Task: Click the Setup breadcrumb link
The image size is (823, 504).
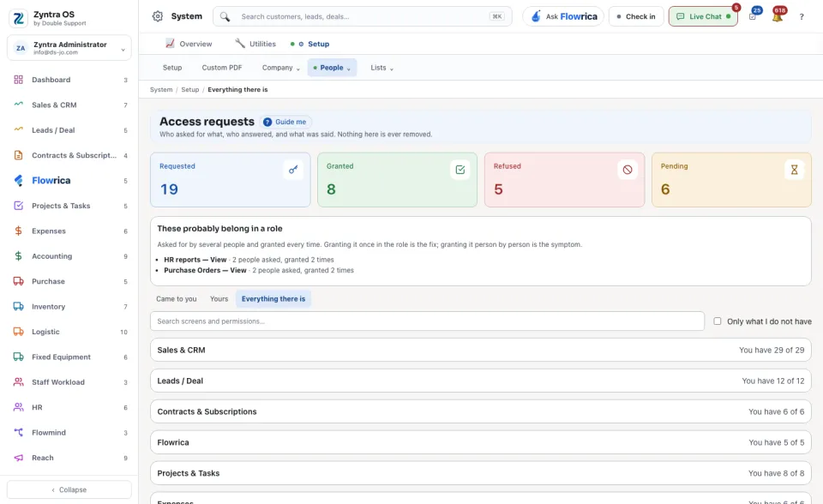Action: (190, 90)
